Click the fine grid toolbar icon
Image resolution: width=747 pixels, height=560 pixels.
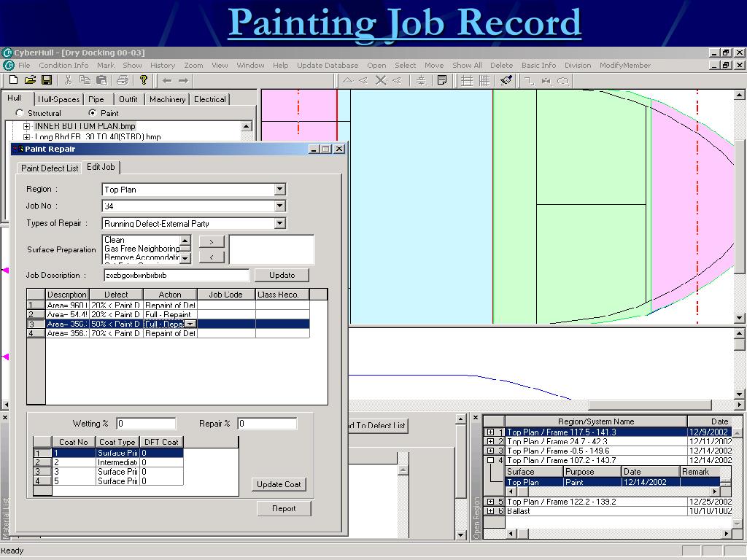click(484, 80)
